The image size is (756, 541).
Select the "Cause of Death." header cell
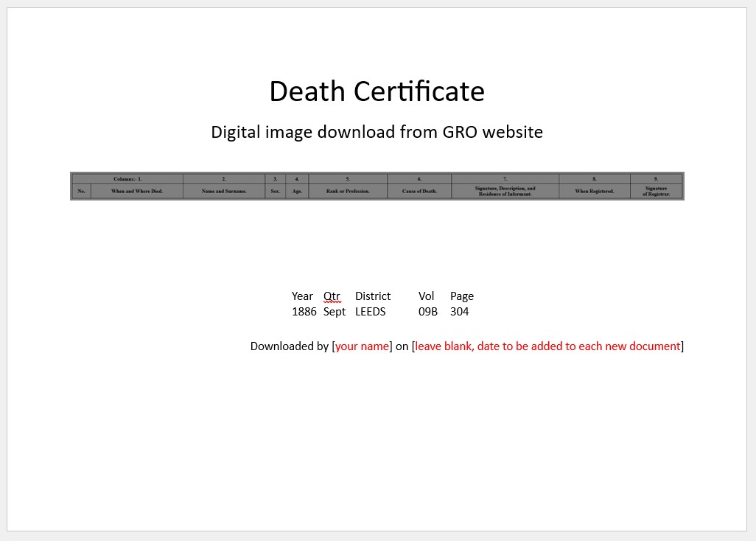[419, 192]
